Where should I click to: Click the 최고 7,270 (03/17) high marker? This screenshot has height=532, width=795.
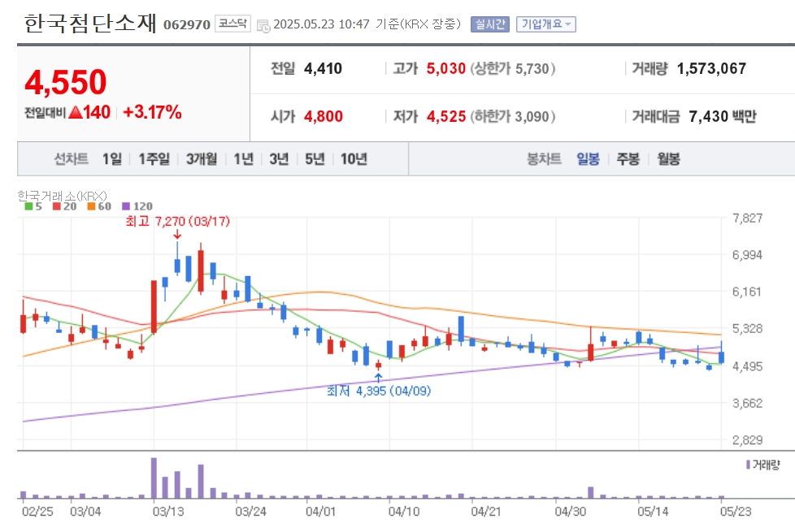177,222
